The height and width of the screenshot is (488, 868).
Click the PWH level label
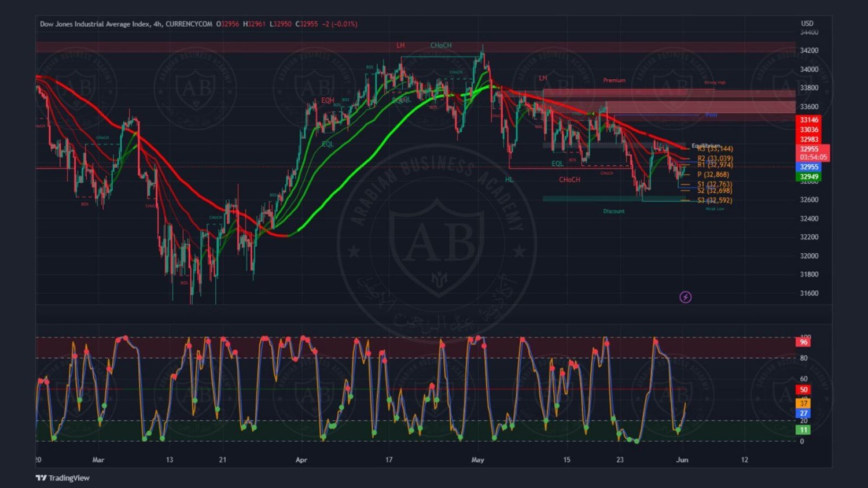click(711, 115)
